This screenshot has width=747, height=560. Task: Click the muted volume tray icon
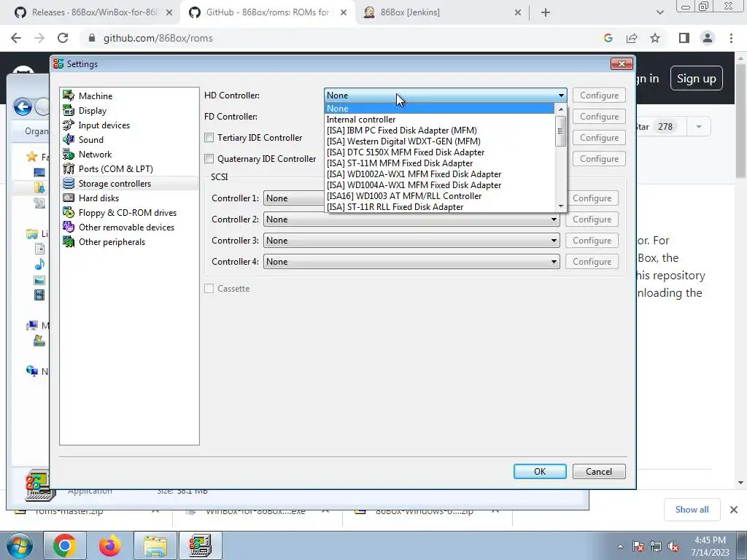[673, 547]
